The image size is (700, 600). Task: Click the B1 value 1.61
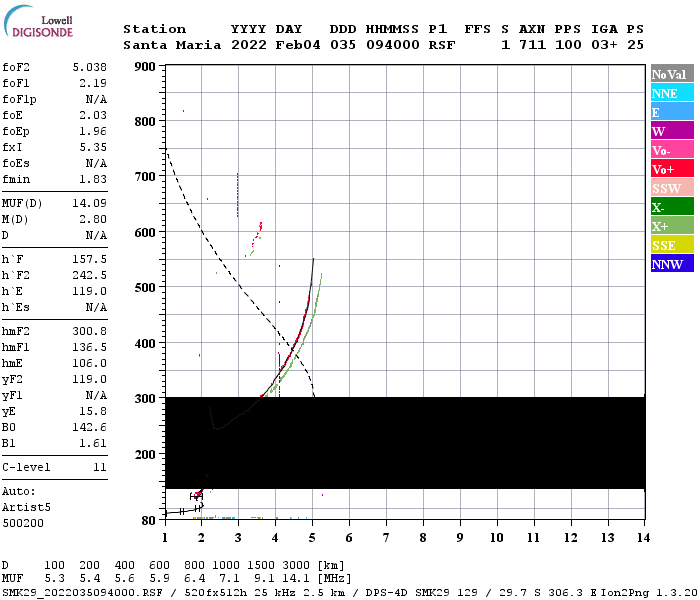(x=93, y=443)
